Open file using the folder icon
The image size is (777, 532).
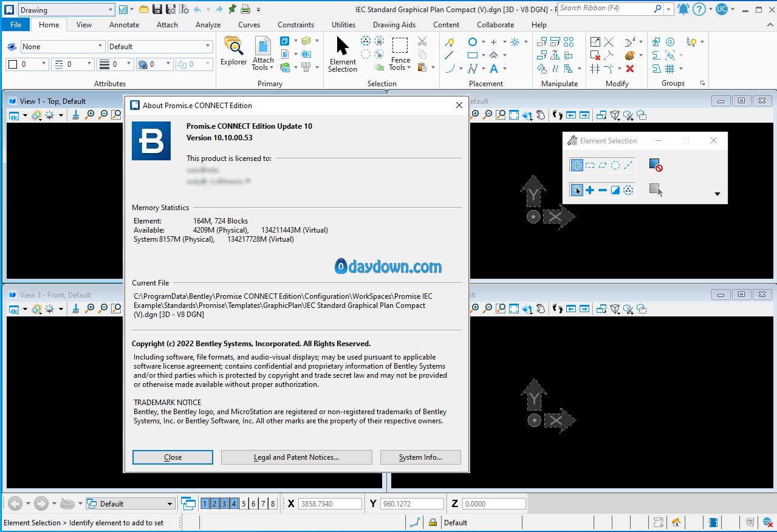tap(144, 9)
